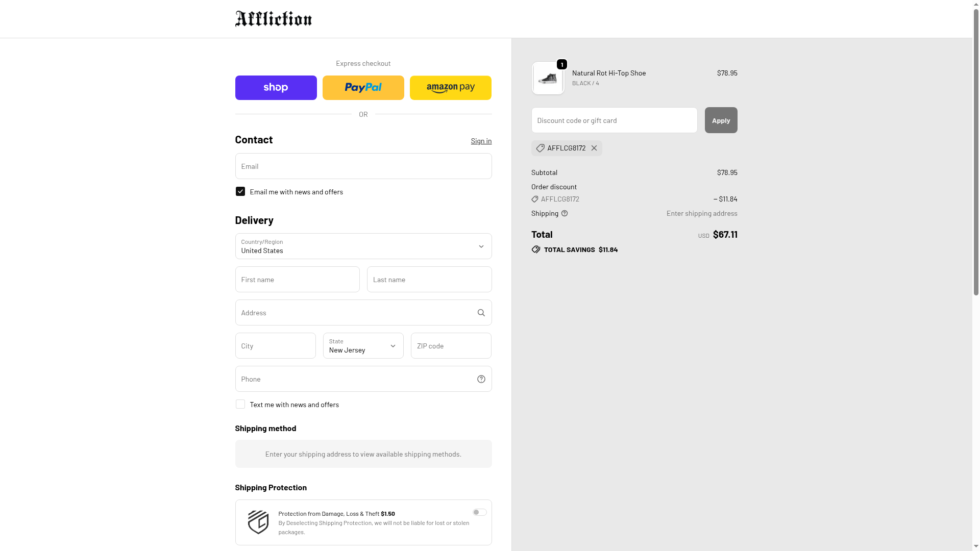This screenshot has width=980, height=551.
Task: Click the ZIP code field
Action: click(x=451, y=346)
